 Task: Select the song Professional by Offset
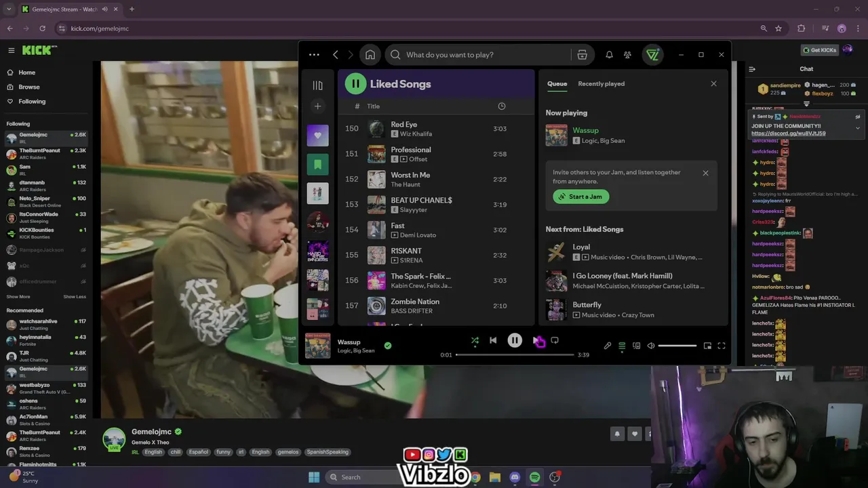436,154
